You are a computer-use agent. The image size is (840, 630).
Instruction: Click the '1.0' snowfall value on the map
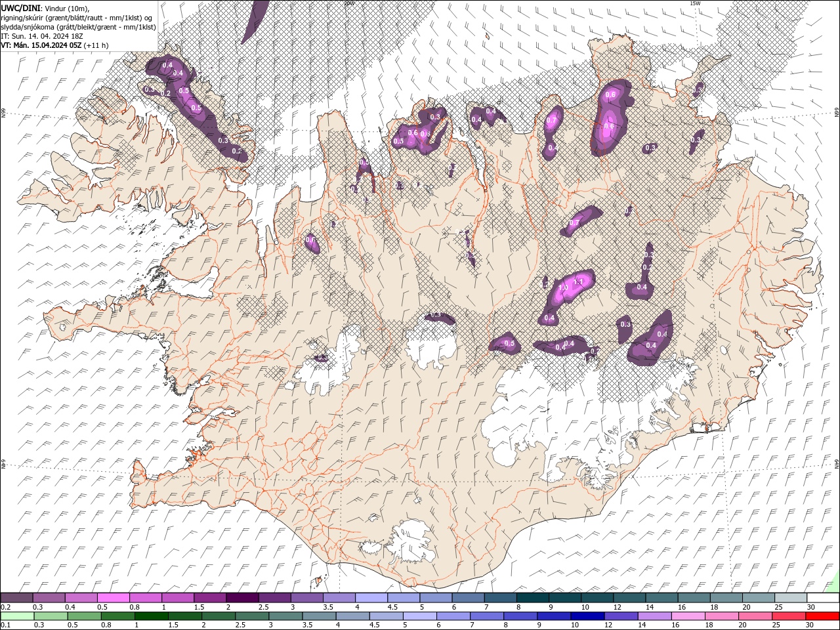point(563,287)
